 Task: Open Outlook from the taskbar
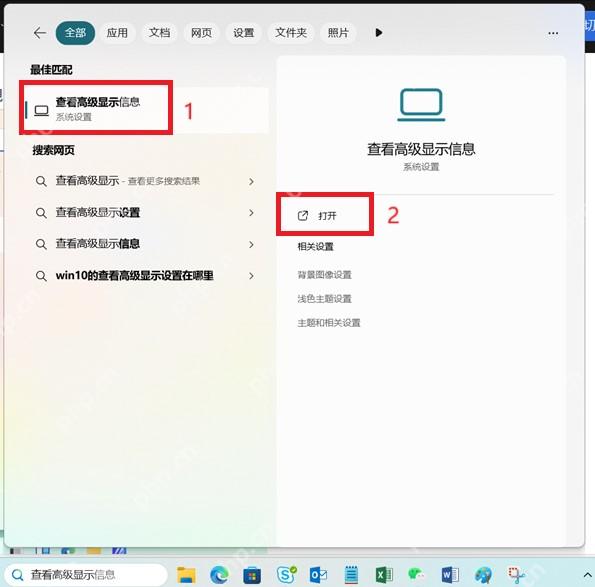click(x=318, y=575)
